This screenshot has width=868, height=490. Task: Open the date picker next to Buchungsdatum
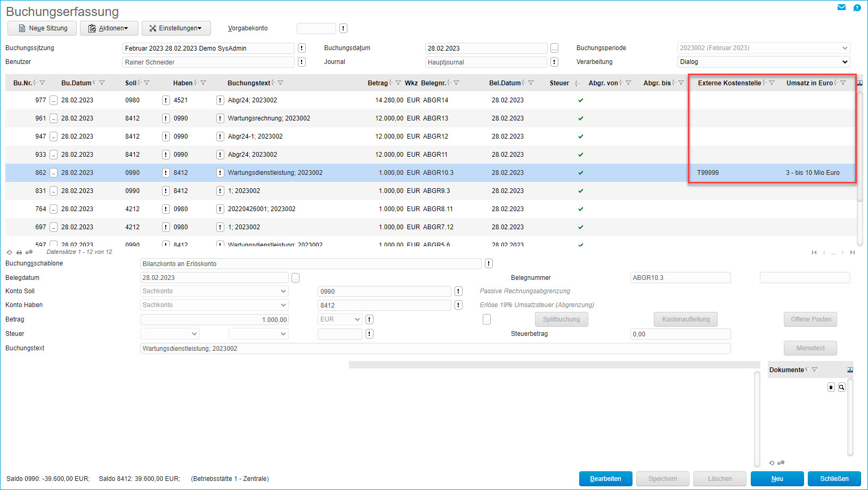click(555, 48)
